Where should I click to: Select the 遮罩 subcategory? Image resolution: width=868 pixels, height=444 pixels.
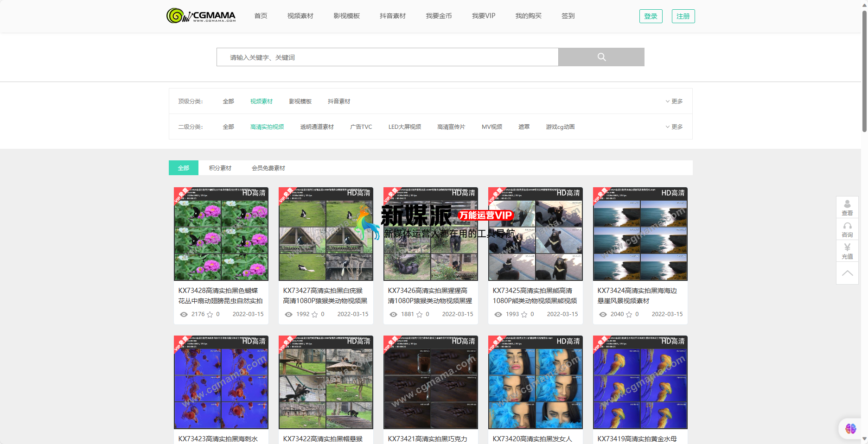click(524, 127)
